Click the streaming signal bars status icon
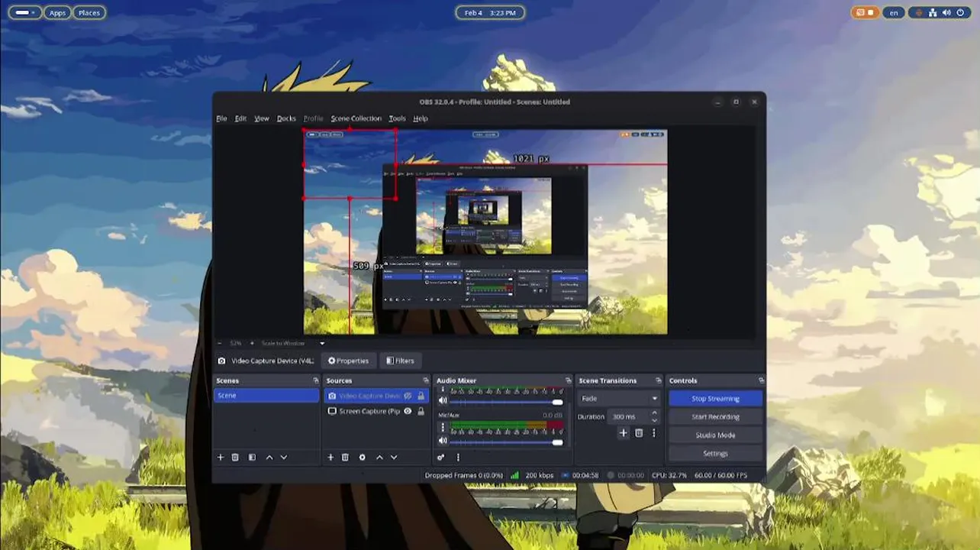Image resolution: width=980 pixels, height=550 pixels. pyautogui.click(x=514, y=475)
